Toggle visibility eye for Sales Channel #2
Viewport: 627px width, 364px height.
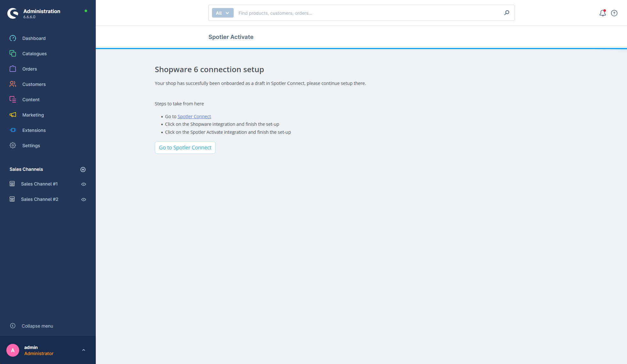84,200
